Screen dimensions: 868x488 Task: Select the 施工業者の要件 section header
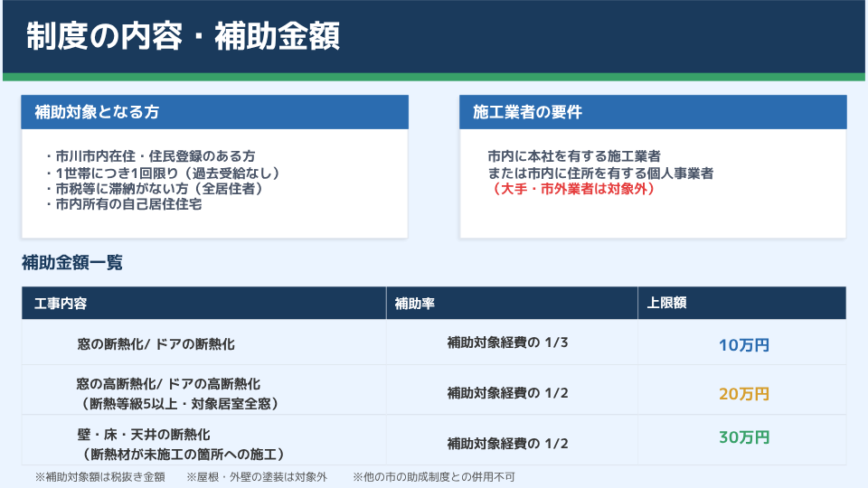(x=527, y=112)
